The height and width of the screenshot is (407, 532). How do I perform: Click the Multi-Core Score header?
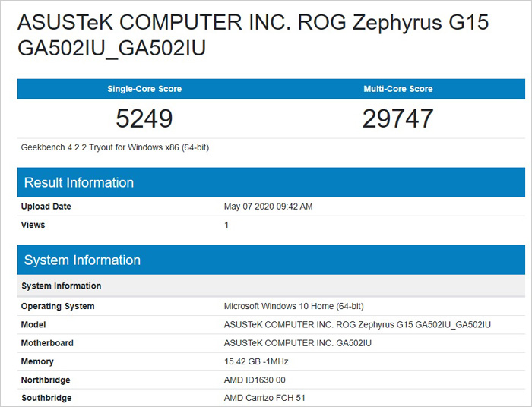(397, 89)
